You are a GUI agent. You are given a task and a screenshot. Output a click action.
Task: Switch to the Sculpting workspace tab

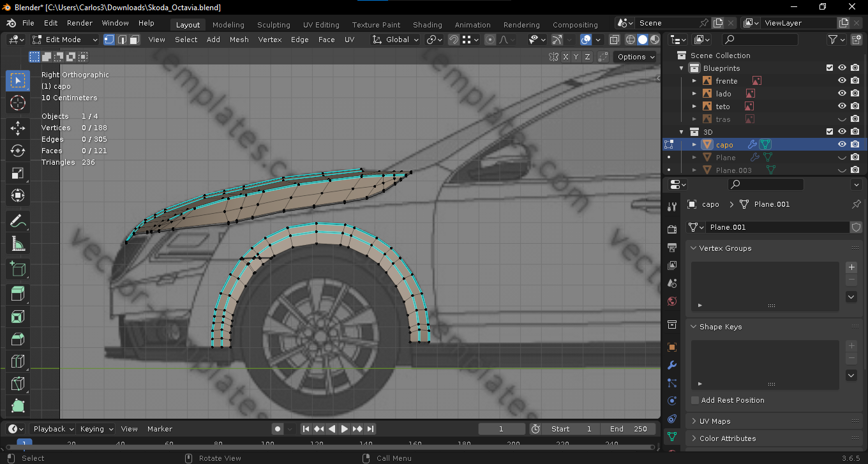point(274,25)
